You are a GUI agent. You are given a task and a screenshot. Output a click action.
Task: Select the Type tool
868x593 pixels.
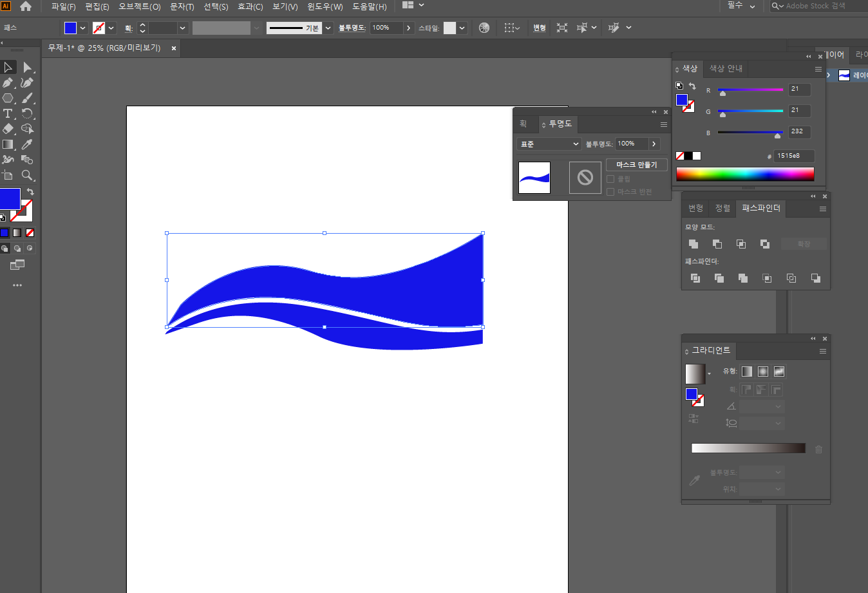click(8, 113)
